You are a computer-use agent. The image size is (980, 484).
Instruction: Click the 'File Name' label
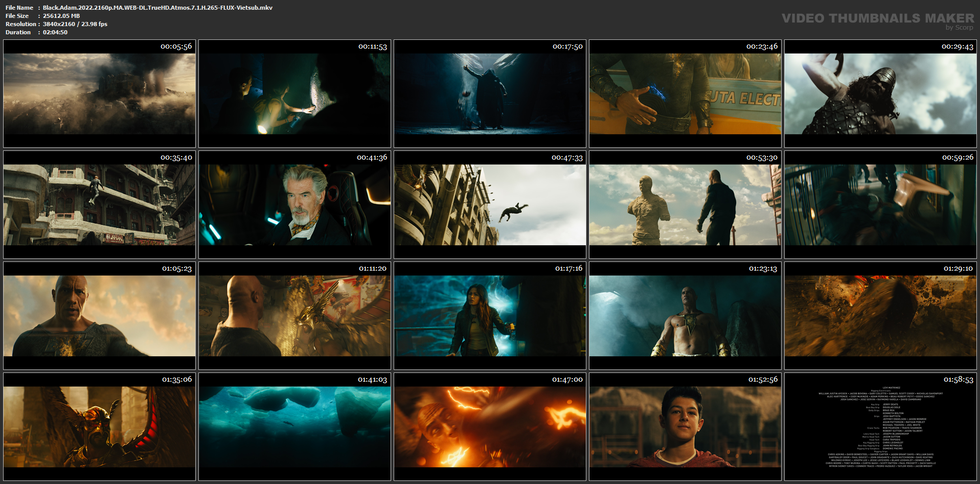19,8
